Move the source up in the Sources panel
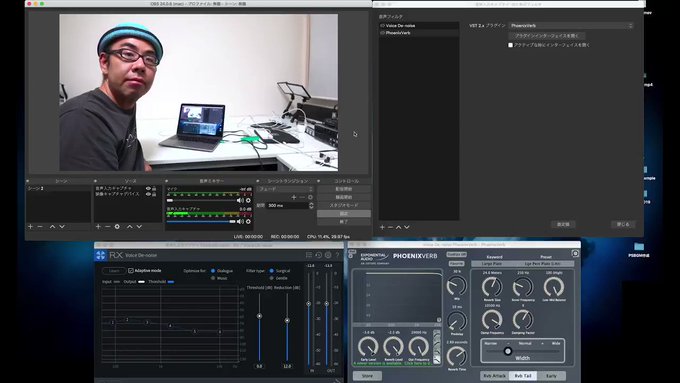This screenshot has height=383, width=680. (x=129, y=226)
